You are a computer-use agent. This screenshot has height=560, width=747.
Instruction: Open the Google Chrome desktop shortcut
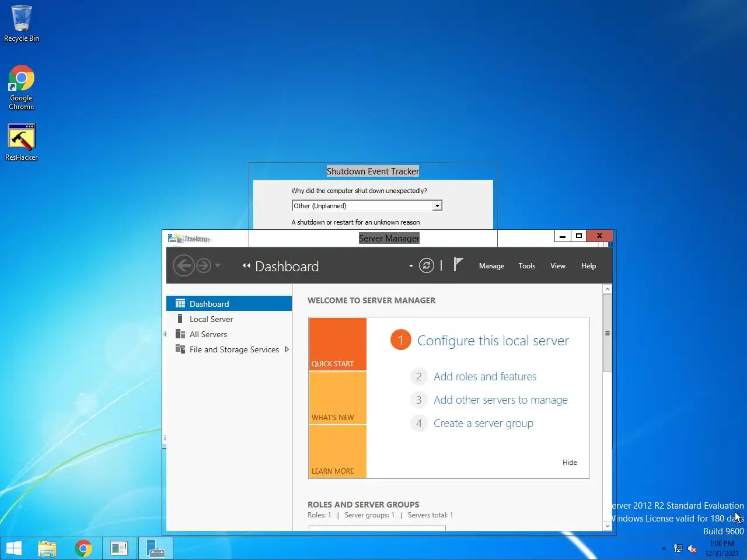click(x=22, y=87)
